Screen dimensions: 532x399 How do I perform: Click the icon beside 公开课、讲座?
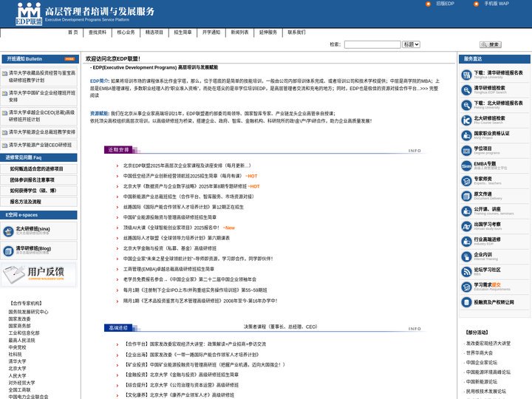(466, 211)
